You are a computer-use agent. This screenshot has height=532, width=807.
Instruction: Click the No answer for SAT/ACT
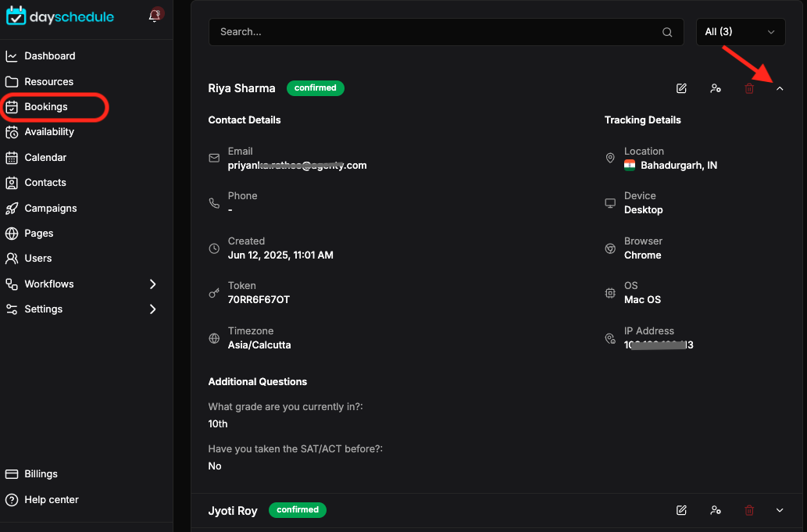point(215,466)
